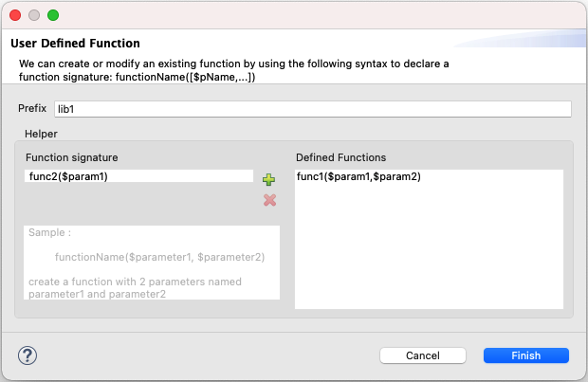This screenshot has width=588, height=382.
Task: Click the "Function signature" label
Action: [72, 156]
